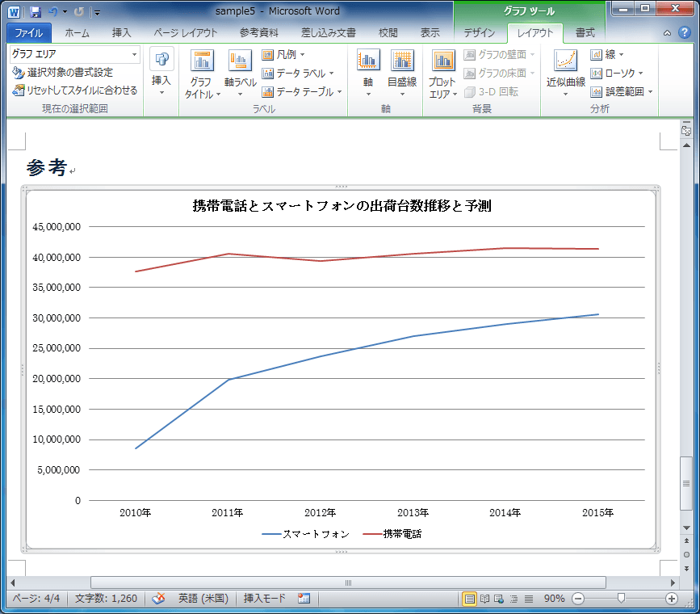The height and width of the screenshot is (614, 700).
Task: Expand the 線 lines dropdown
Action: pyautogui.click(x=622, y=54)
